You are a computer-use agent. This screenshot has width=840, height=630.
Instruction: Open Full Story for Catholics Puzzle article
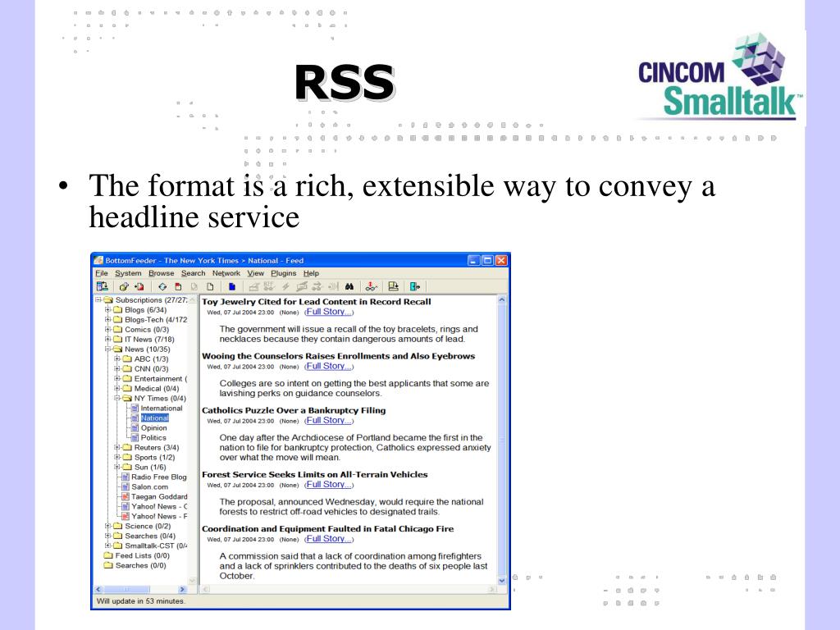pos(328,421)
